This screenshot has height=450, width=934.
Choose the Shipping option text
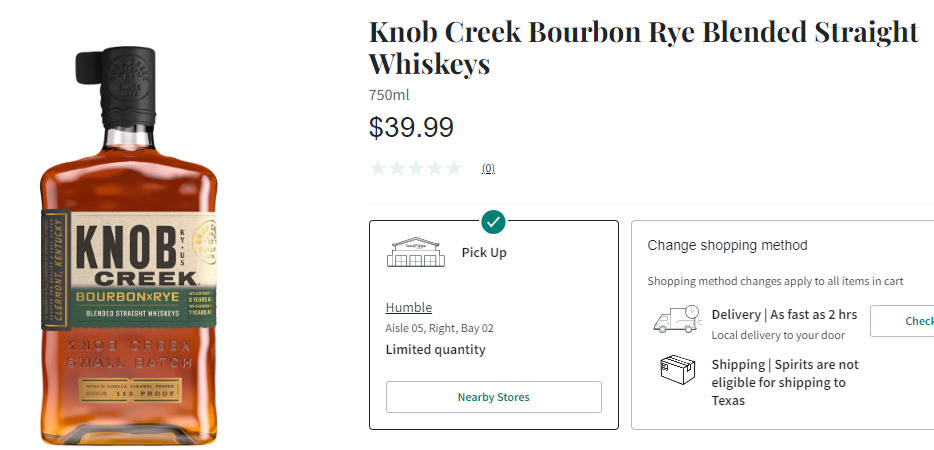click(x=785, y=382)
